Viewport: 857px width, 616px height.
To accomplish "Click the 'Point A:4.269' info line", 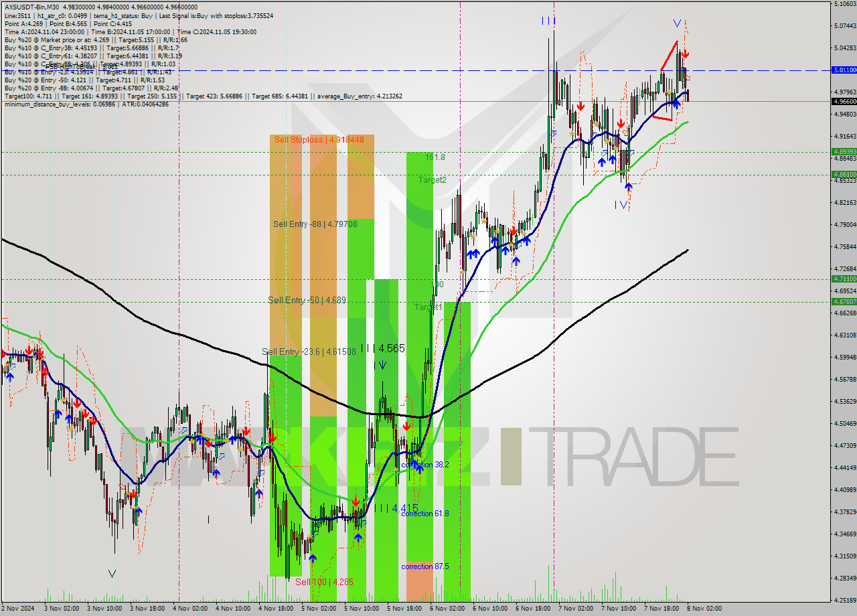I will 68,23.
